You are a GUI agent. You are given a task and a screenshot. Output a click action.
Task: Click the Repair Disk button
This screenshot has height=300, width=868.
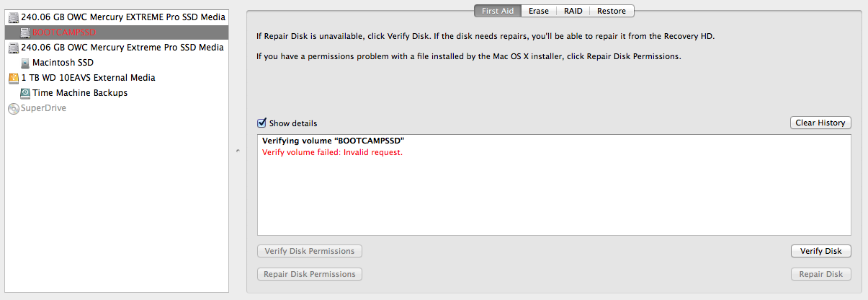coord(820,274)
